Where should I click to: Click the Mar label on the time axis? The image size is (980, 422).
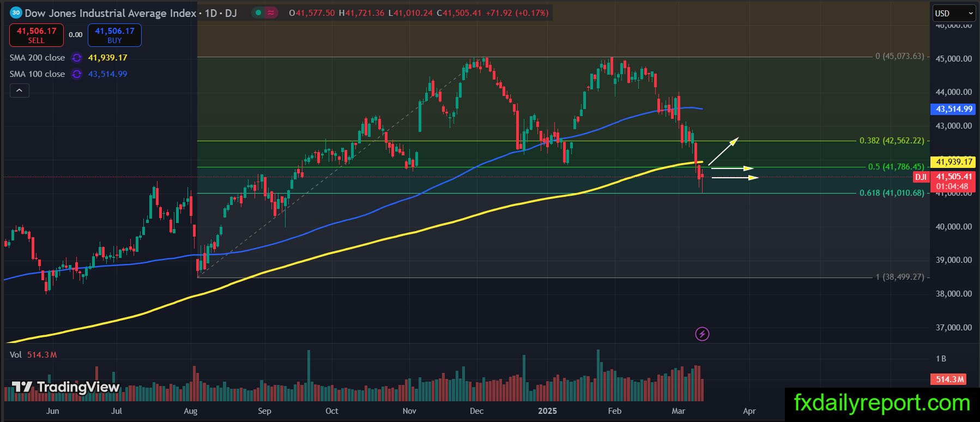679,411
